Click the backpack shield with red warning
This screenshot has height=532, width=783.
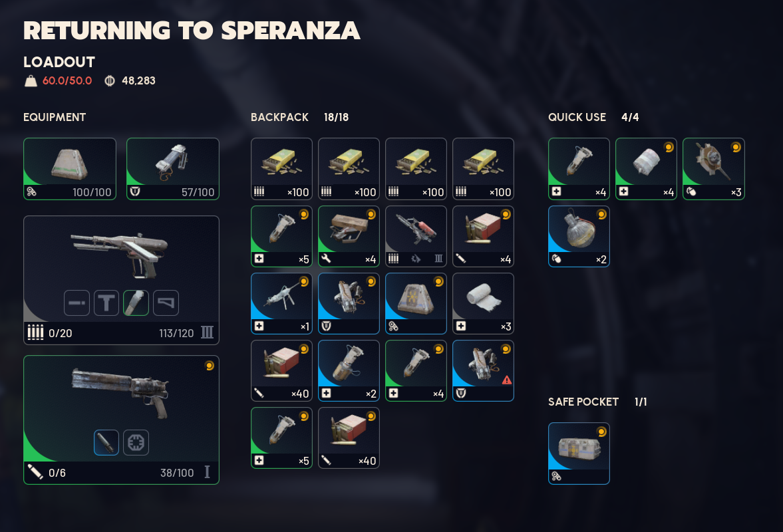point(483,371)
